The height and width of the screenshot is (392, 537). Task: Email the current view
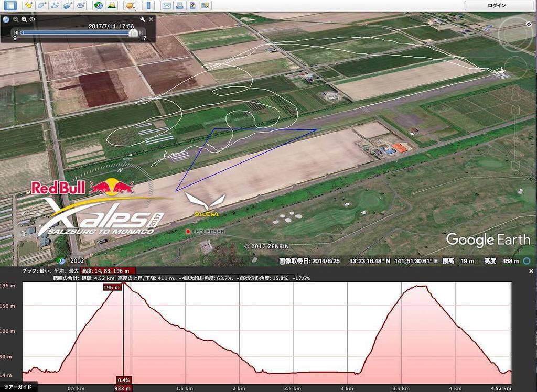[167, 6]
